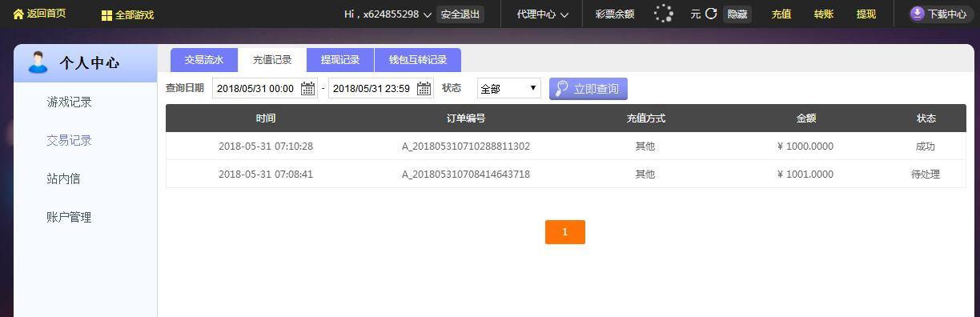
Task: Open the 钱包互转记录 tab
Action: click(x=418, y=60)
